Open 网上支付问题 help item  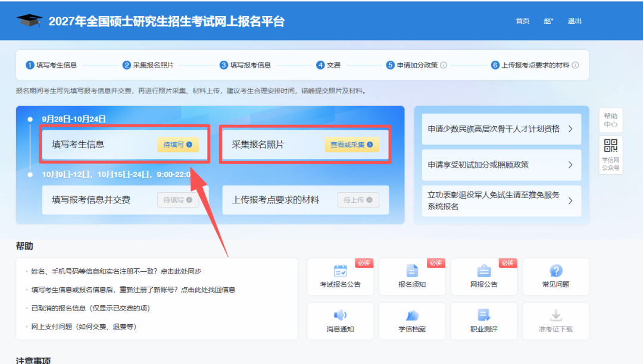coord(84,327)
